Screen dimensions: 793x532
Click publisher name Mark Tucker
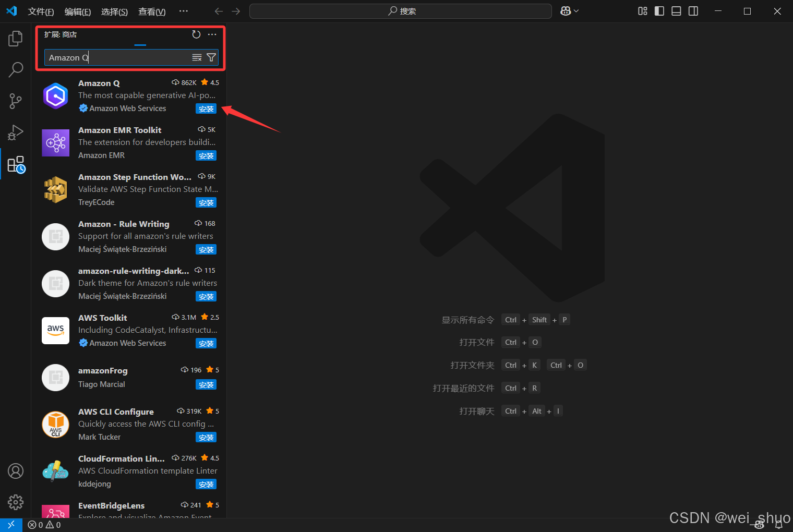[x=99, y=437]
